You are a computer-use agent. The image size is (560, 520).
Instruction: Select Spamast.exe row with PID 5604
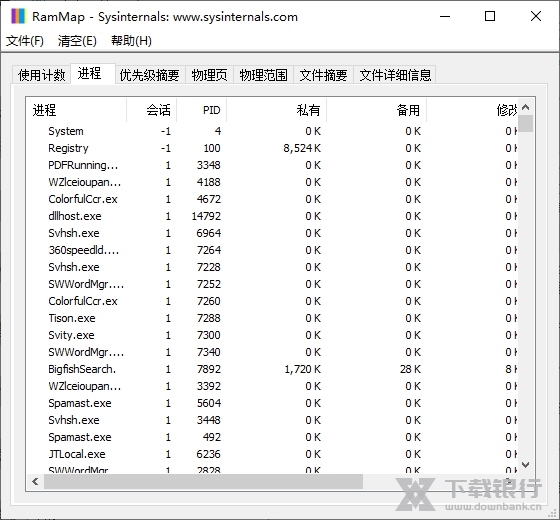pyautogui.click(x=271, y=403)
